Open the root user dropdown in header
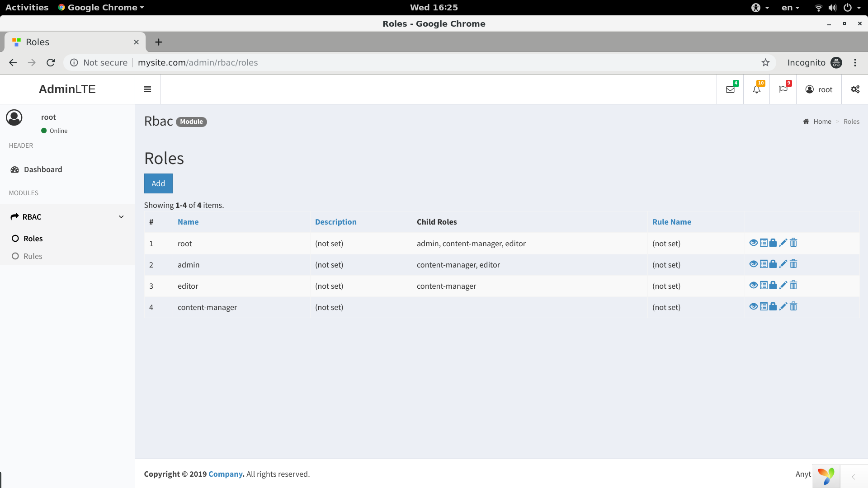Screen dimensions: 868x488 pos(819,89)
